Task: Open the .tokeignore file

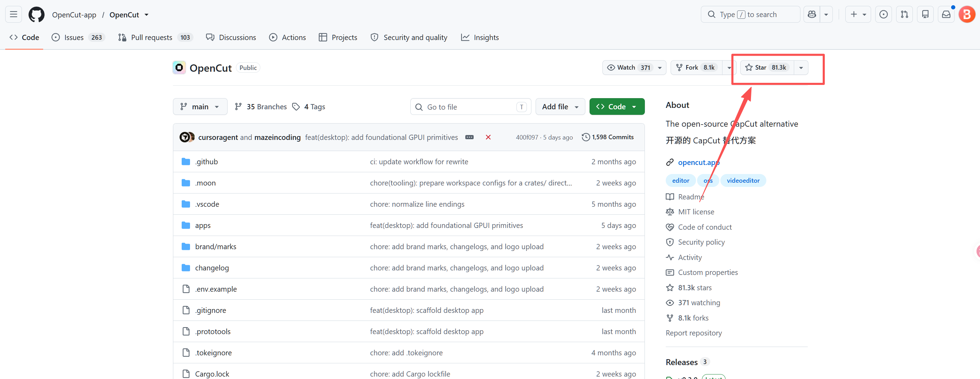Action: click(213, 353)
